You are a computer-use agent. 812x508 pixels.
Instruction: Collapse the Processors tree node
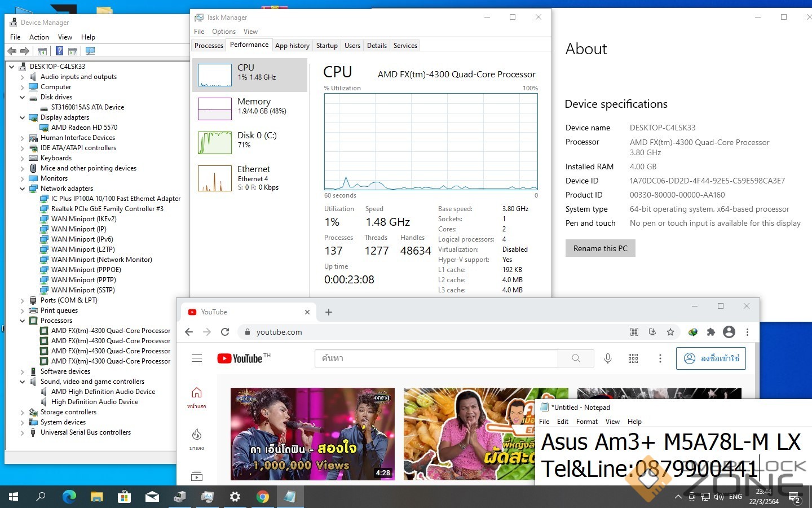pos(23,321)
